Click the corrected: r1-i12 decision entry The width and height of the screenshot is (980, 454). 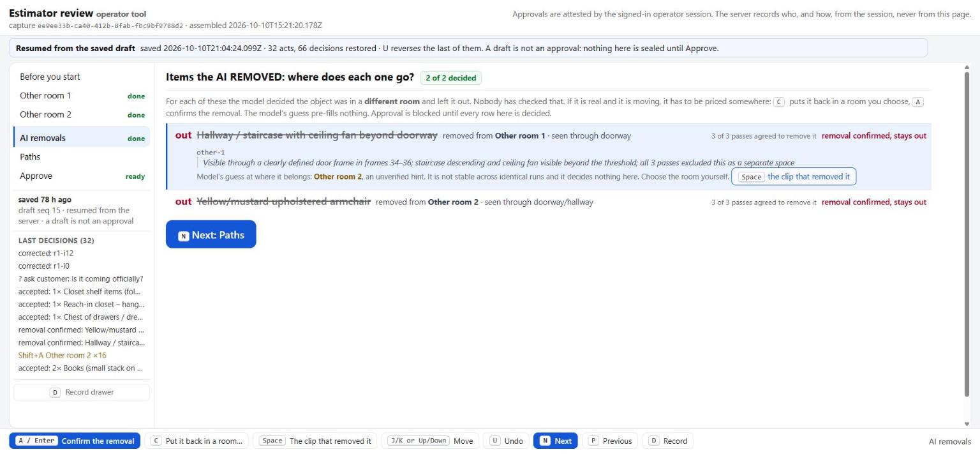coord(46,253)
